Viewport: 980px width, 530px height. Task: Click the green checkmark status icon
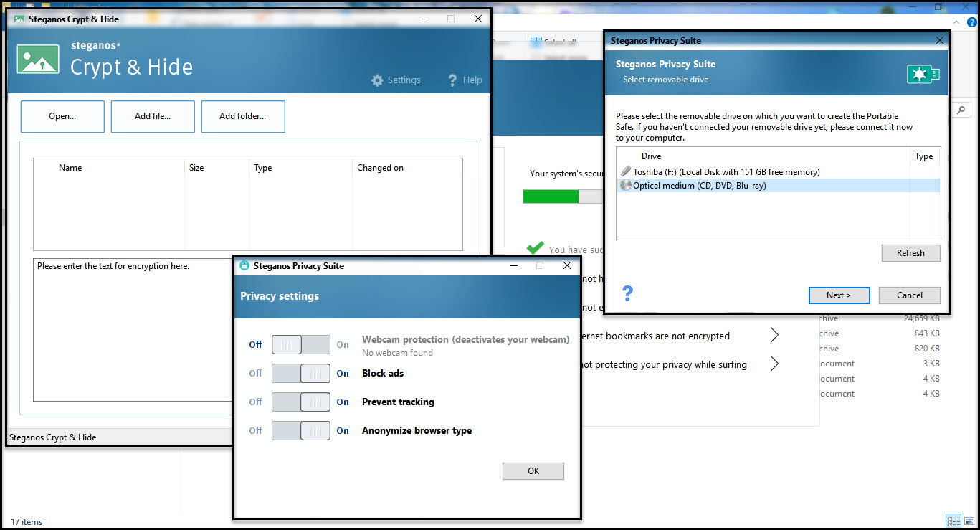[535, 248]
